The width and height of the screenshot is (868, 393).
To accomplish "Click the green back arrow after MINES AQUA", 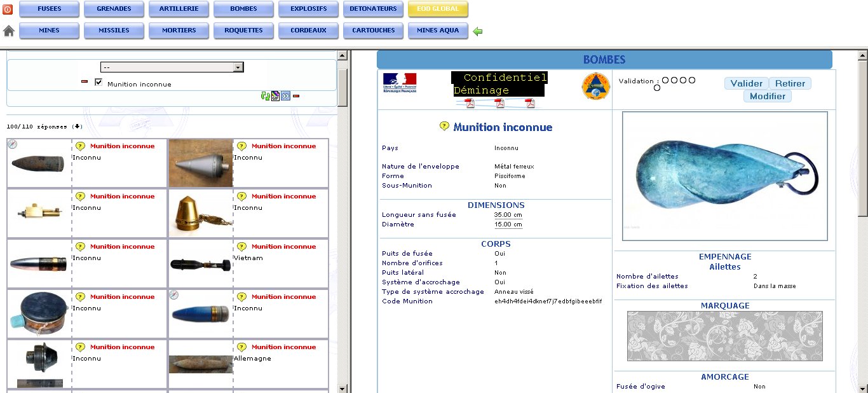I will (x=478, y=31).
